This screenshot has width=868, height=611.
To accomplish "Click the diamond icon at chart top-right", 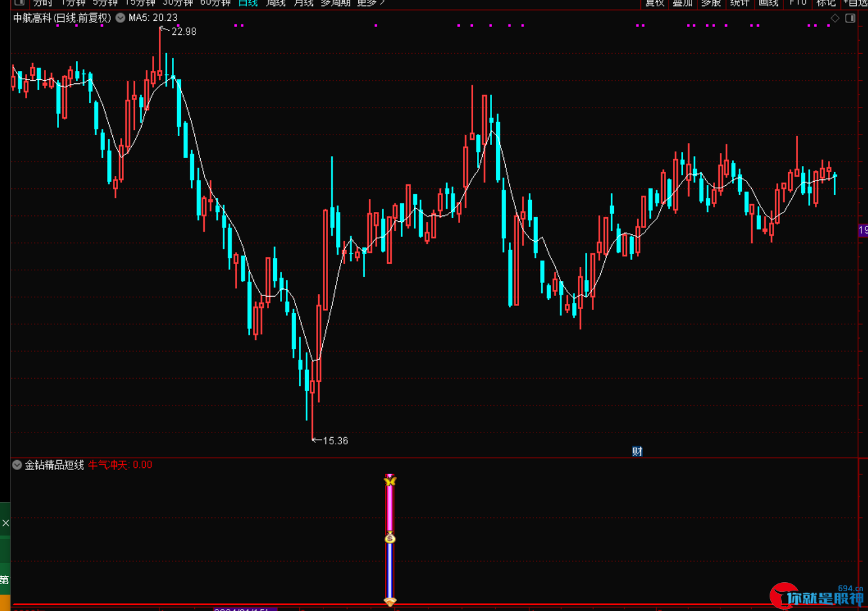I will pos(835,18).
